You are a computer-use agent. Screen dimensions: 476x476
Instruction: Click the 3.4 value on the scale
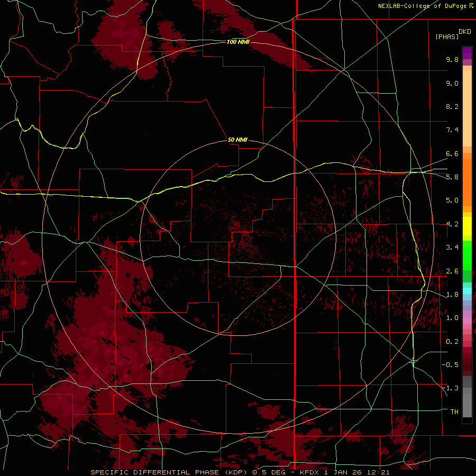452,248
